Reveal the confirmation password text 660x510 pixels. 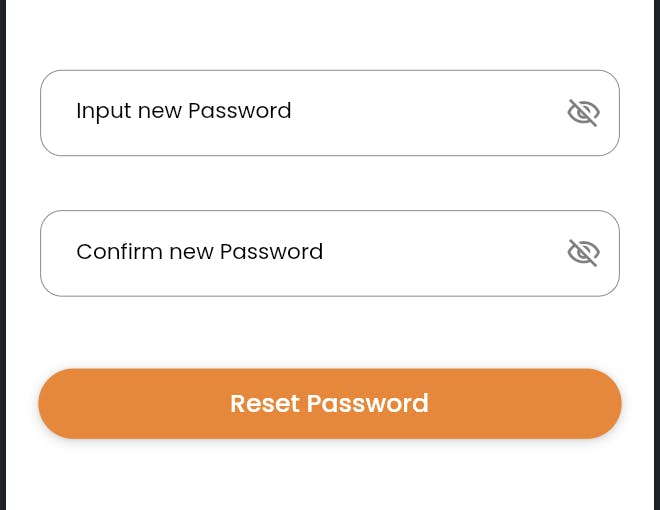(583, 253)
